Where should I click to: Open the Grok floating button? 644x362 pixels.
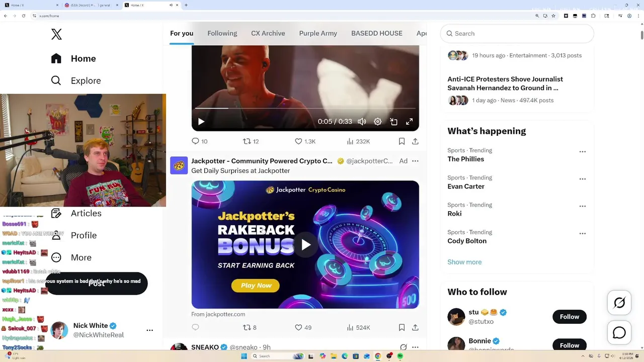click(619, 303)
